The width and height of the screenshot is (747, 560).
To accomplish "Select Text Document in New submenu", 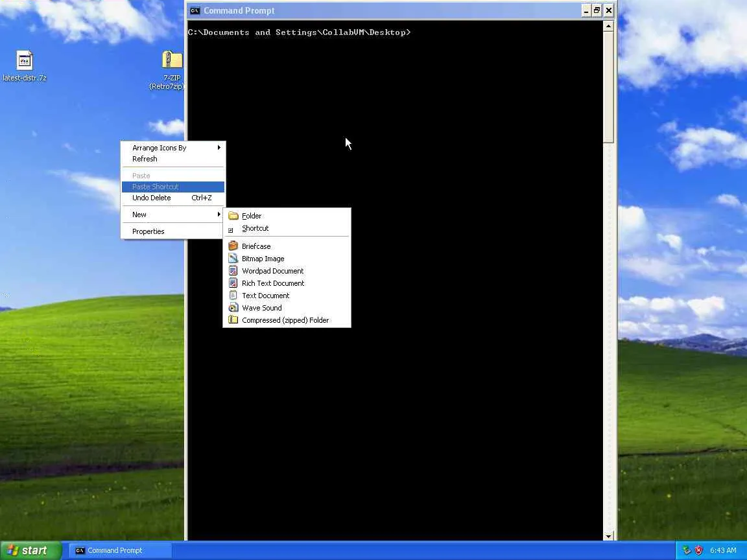I will click(287, 296).
